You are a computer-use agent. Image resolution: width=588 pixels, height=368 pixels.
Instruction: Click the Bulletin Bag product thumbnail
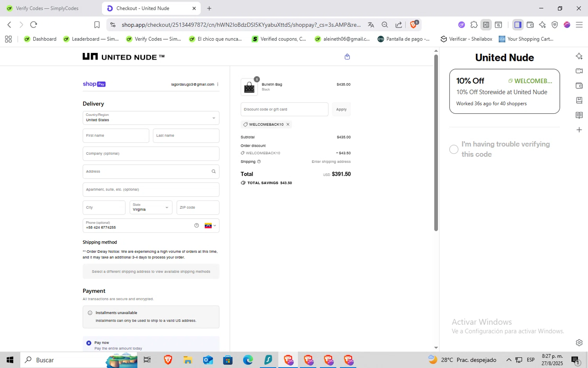coord(249,87)
